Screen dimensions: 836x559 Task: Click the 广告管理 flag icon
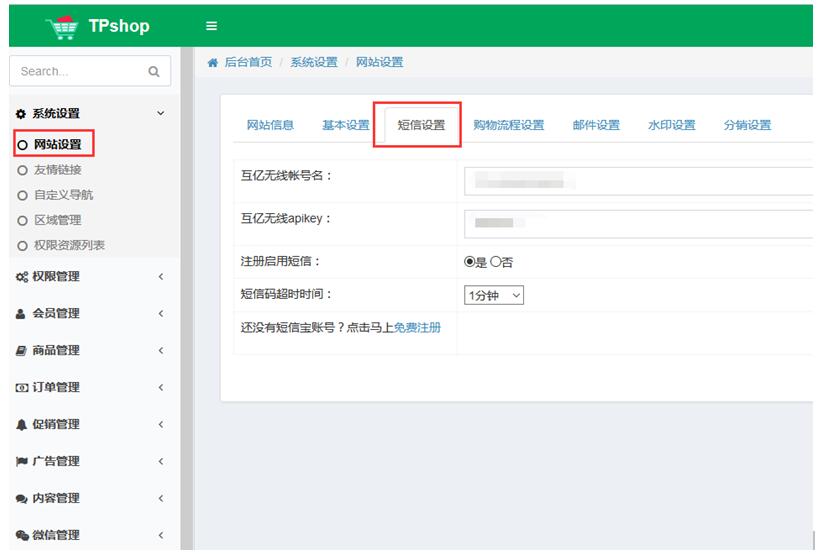click(21, 462)
